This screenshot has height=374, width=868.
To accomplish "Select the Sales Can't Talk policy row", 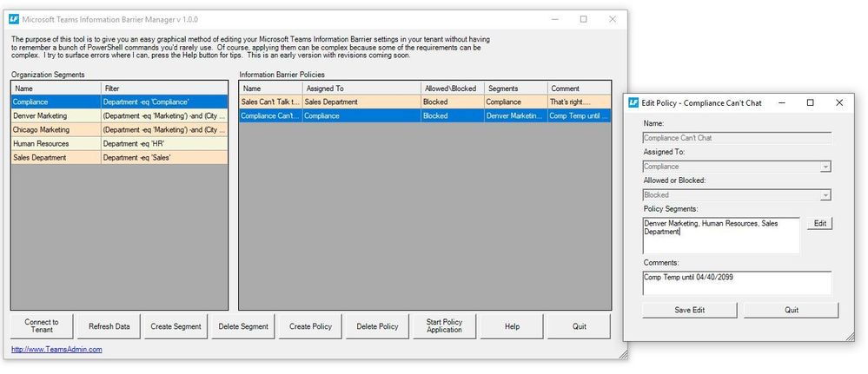I will 425,102.
